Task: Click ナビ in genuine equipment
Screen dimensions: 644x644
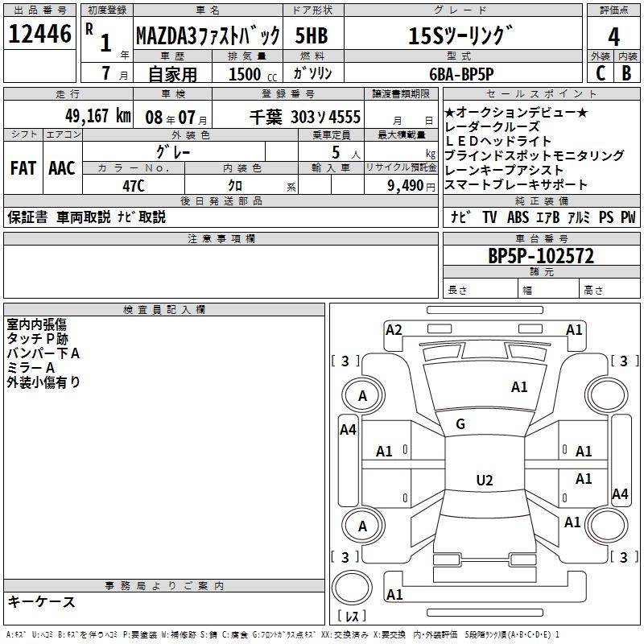Action: (460, 217)
